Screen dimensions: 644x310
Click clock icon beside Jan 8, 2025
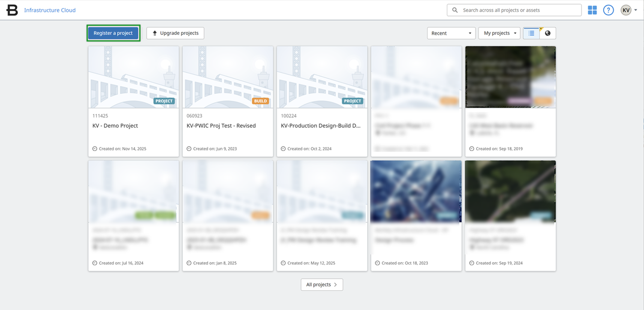tap(189, 263)
